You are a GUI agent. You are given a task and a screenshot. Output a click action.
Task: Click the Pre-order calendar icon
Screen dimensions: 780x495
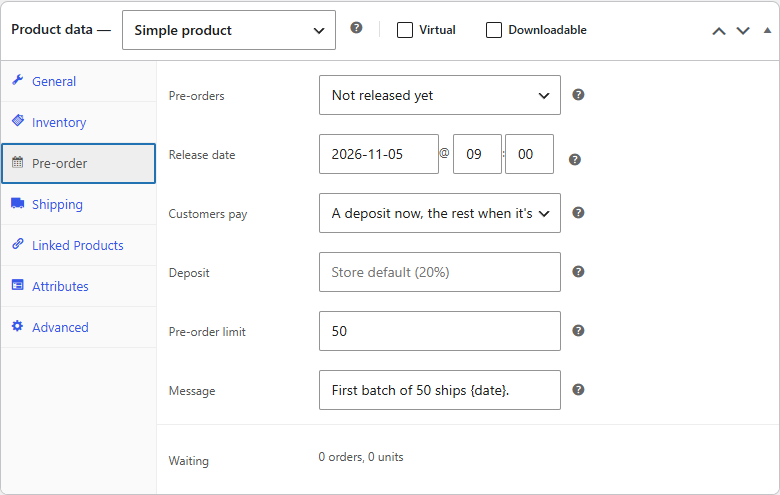pyautogui.click(x=18, y=162)
